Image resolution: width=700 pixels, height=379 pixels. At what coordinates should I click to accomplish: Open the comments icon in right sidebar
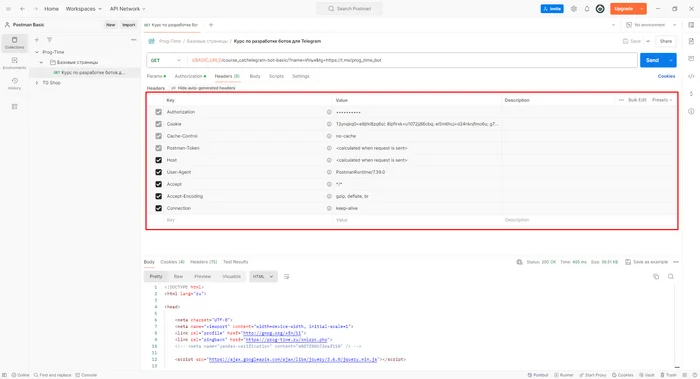point(691,58)
